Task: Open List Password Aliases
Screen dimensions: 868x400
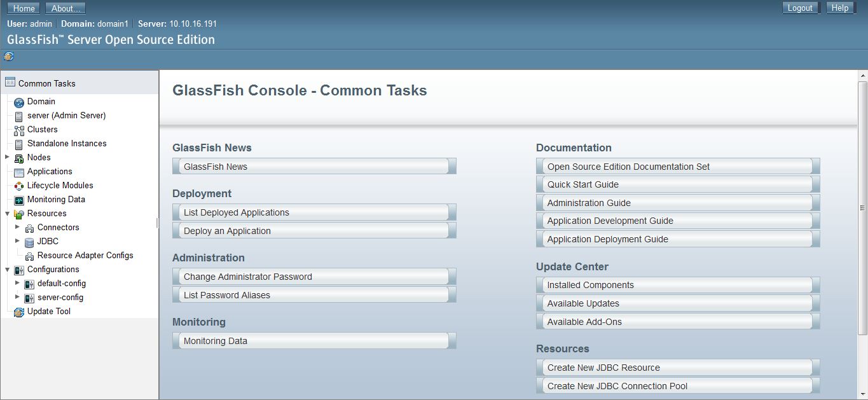Action: (x=314, y=295)
